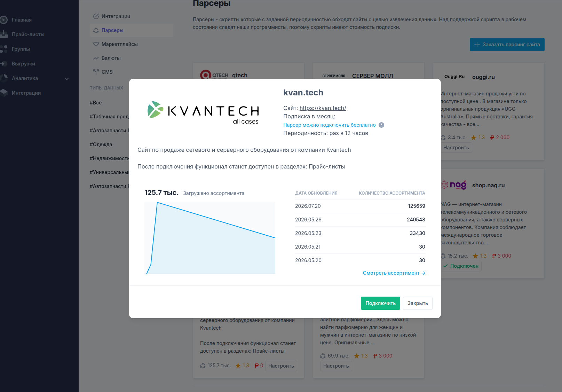Click Настроить on 69.9 тыс. card
The height and width of the screenshot is (392, 562).
click(x=336, y=366)
